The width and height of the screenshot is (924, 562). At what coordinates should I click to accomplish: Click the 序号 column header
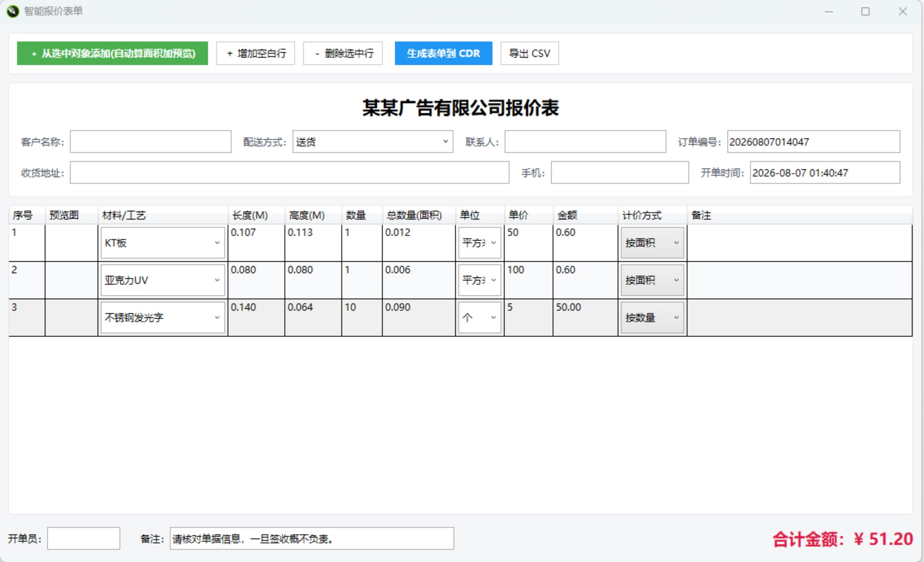point(27,215)
